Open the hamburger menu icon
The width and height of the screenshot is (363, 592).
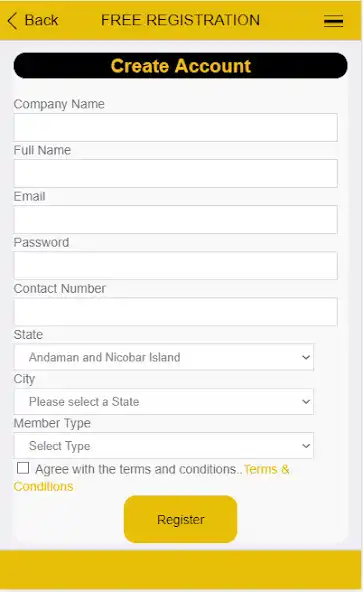pyautogui.click(x=334, y=21)
